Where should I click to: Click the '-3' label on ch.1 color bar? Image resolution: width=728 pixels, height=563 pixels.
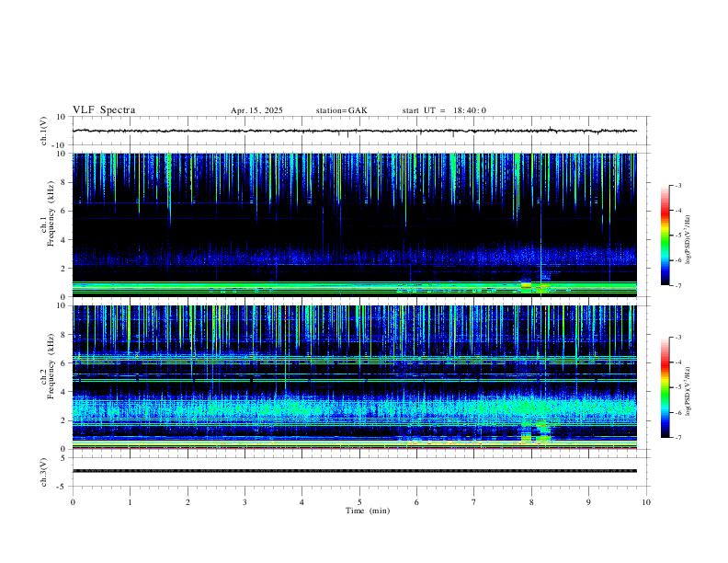pyautogui.click(x=678, y=185)
